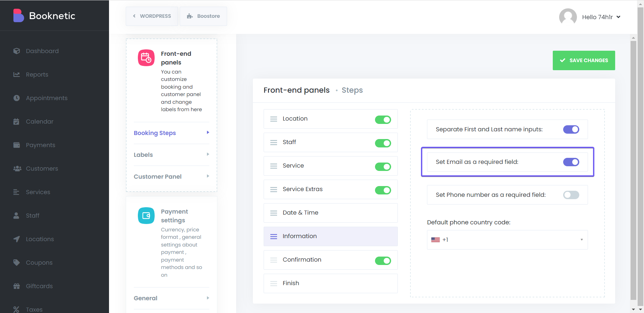Click the Coupons tag icon
The width and height of the screenshot is (644, 313).
coord(16,263)
